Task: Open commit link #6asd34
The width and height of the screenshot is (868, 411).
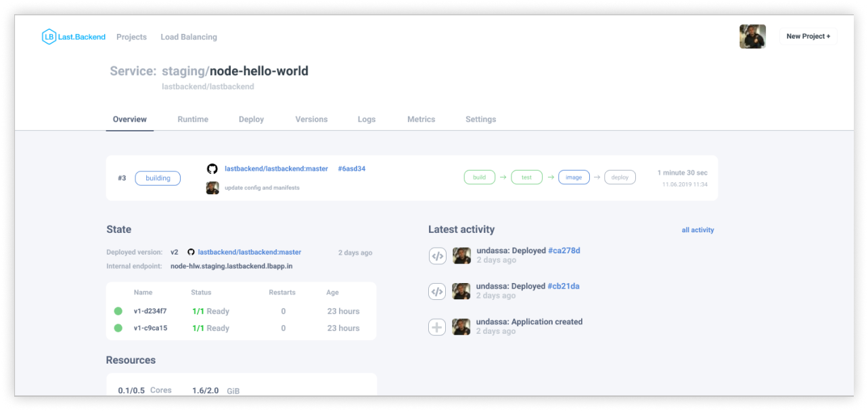Action: click(352, 169)
